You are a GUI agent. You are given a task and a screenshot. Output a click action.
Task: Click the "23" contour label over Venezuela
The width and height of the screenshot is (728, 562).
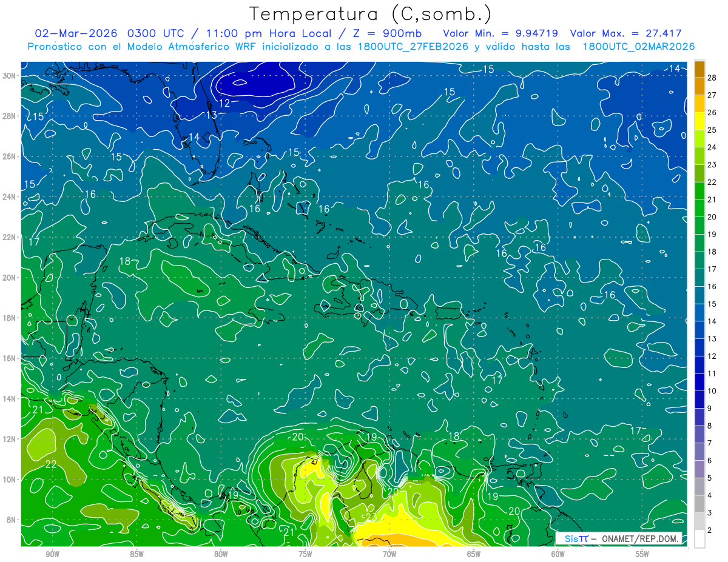click(371, 517)
